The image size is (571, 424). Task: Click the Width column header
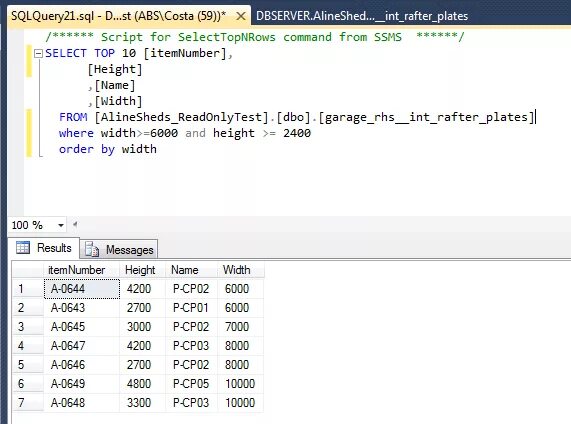point(241,270)
